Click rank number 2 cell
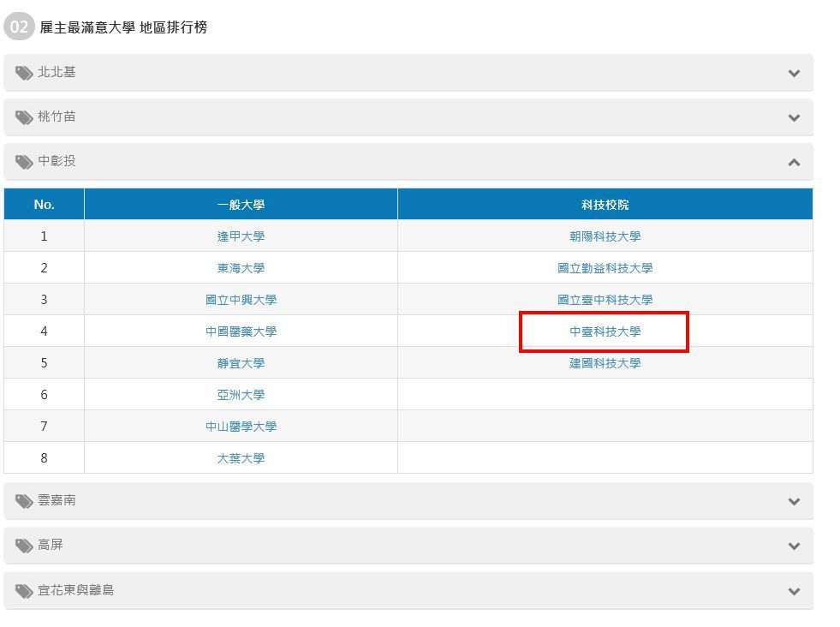 pyautogui.click(x=44, y=267)
